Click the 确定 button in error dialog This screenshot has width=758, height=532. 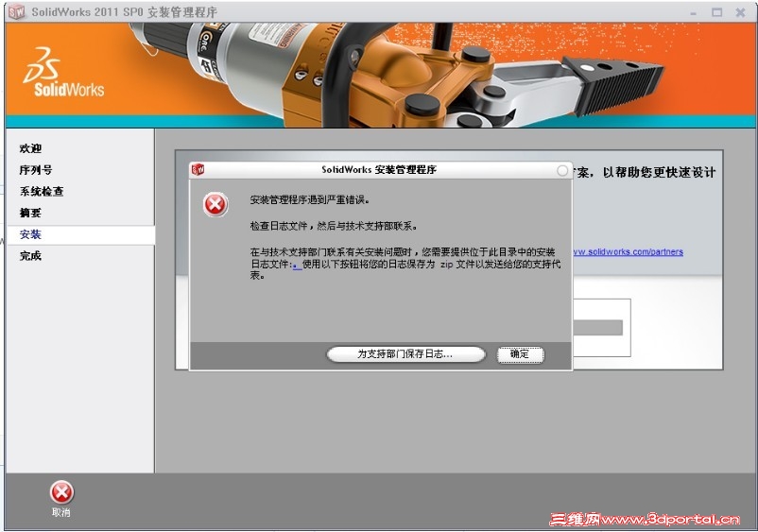tap(520, 354)
